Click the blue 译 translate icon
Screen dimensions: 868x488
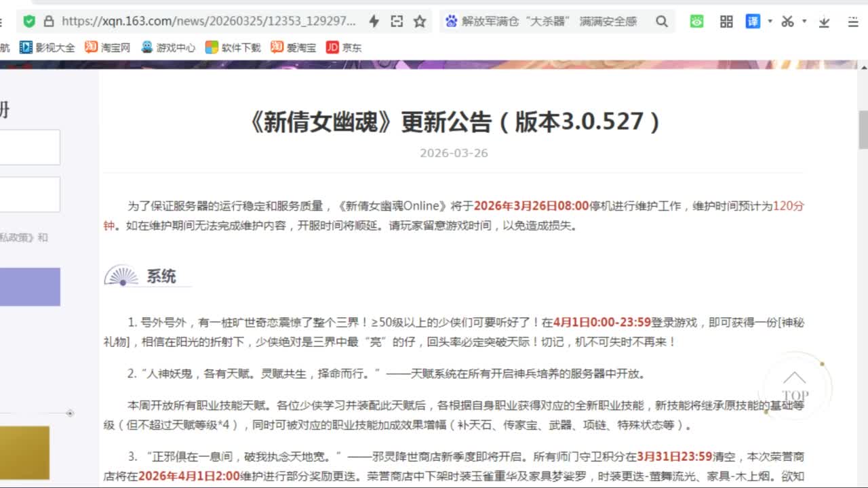pyautogui.click(x=753, y=21)
